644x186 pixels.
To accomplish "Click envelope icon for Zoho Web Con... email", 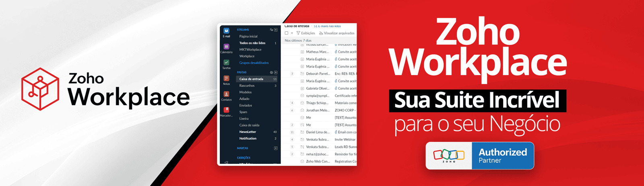I will point(302,161).
